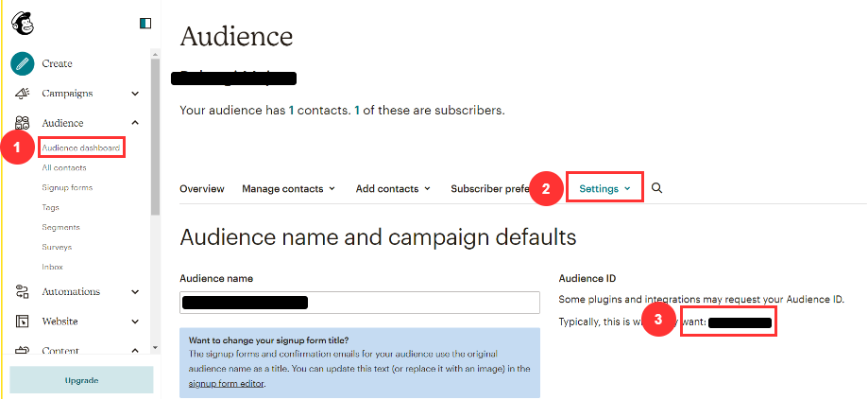Select Audience dashboard in sidebar

pos(80,148)
